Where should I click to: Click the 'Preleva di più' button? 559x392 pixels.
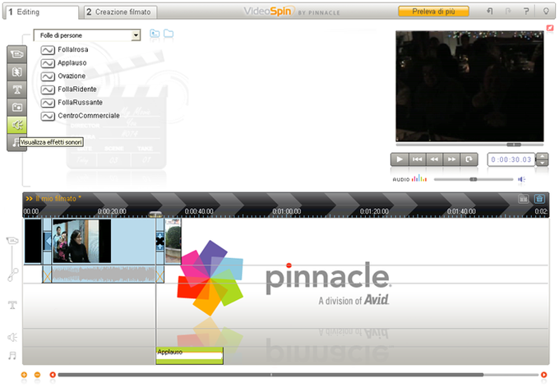433,12
